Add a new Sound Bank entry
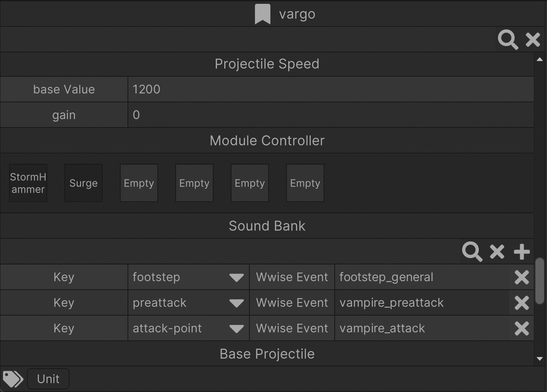This screenshot has height=392, width=547. coord(522,252)
